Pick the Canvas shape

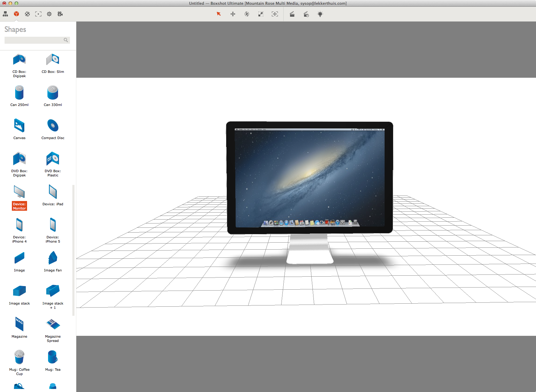19,129
